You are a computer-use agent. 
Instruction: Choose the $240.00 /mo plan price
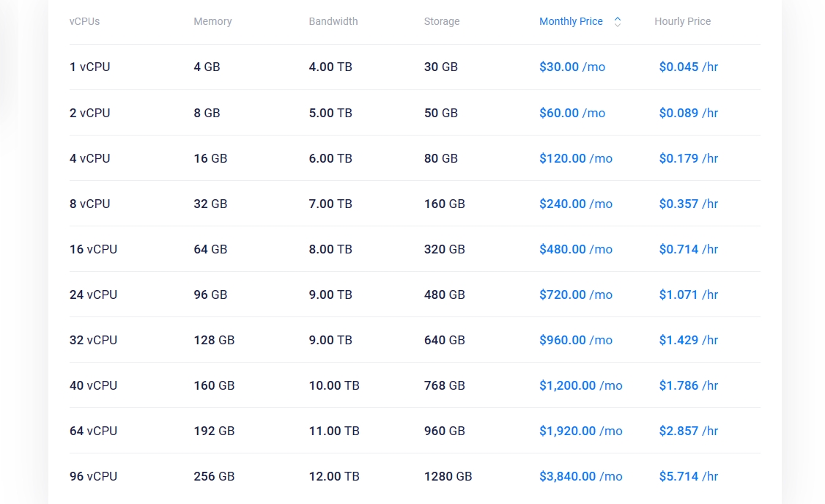[x=575, y=204]
